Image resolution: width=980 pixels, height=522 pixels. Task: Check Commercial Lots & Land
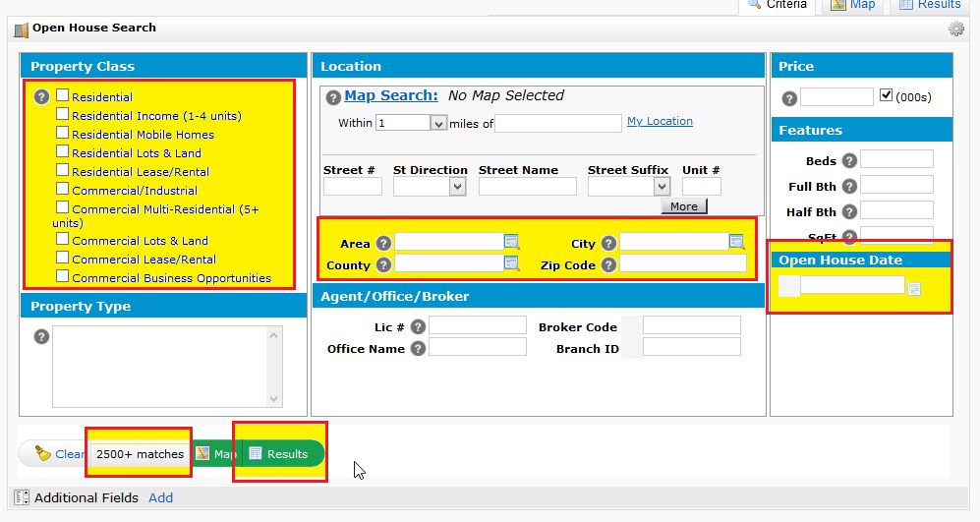pyautogui.click(x=62, y=239)
